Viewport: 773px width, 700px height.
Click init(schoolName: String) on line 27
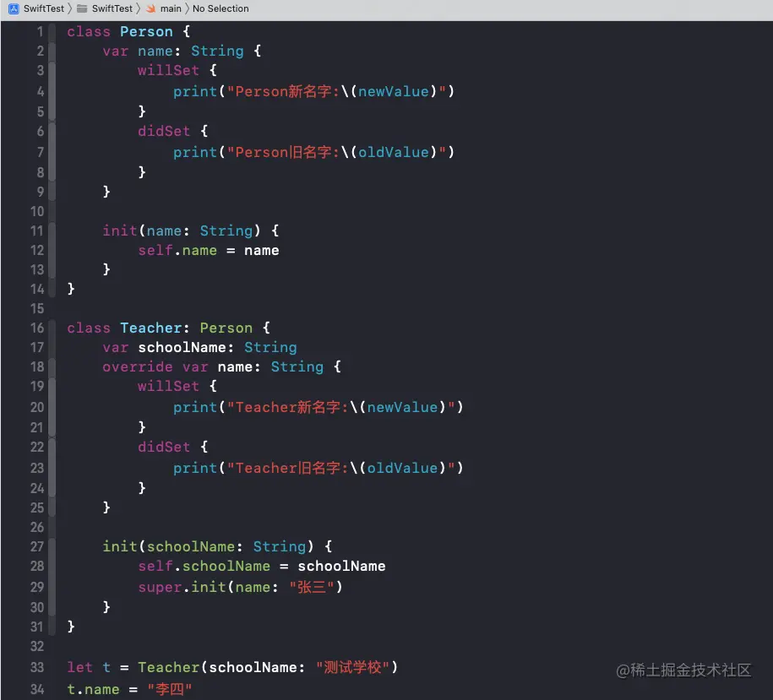tap(208, 546)
